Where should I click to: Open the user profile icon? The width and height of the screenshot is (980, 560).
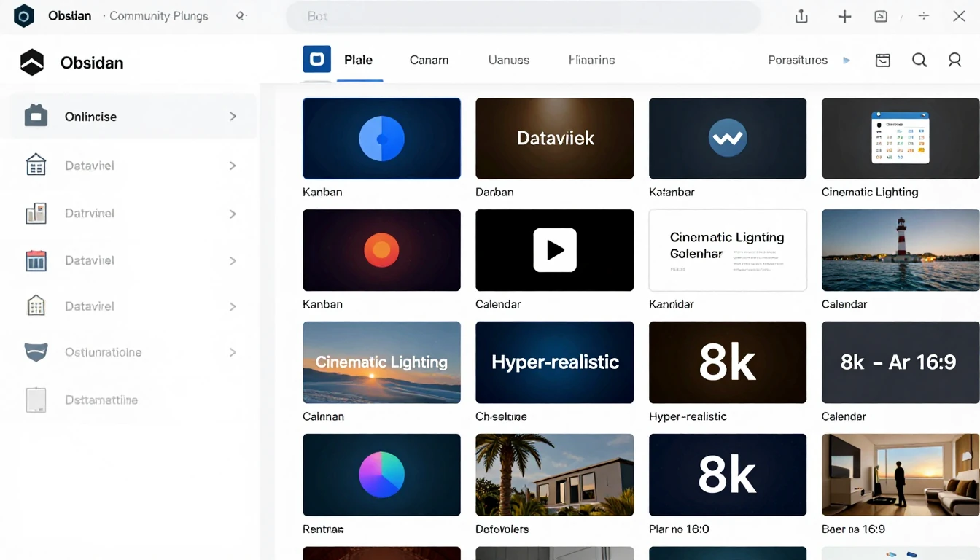pos(954,61)
